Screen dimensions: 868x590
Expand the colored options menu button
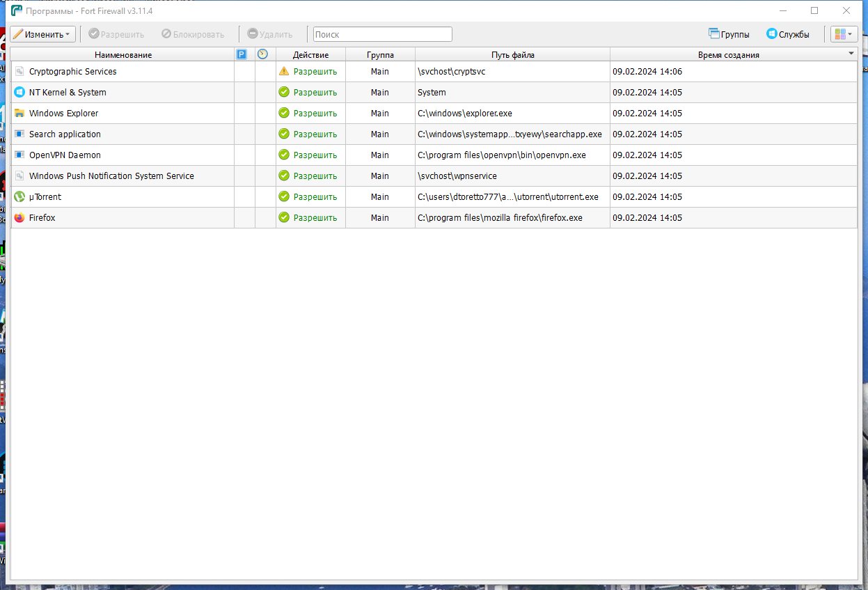pyautogui.click(x=844, y=34)
